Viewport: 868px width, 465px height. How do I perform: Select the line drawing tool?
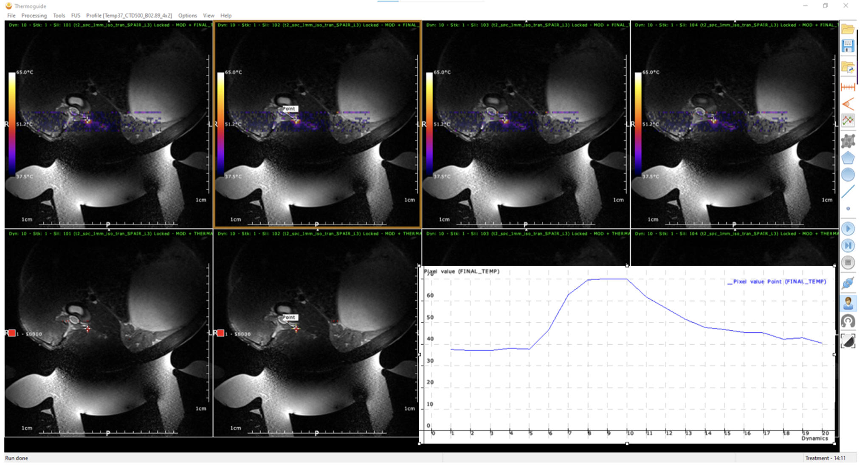pyautogui.click(x=848, y=192)
